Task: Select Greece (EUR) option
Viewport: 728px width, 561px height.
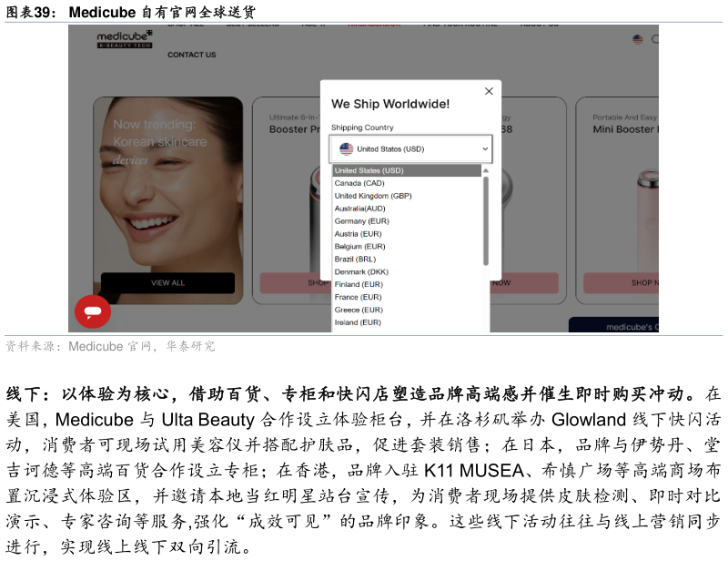Action: click(x=407, y=310)
